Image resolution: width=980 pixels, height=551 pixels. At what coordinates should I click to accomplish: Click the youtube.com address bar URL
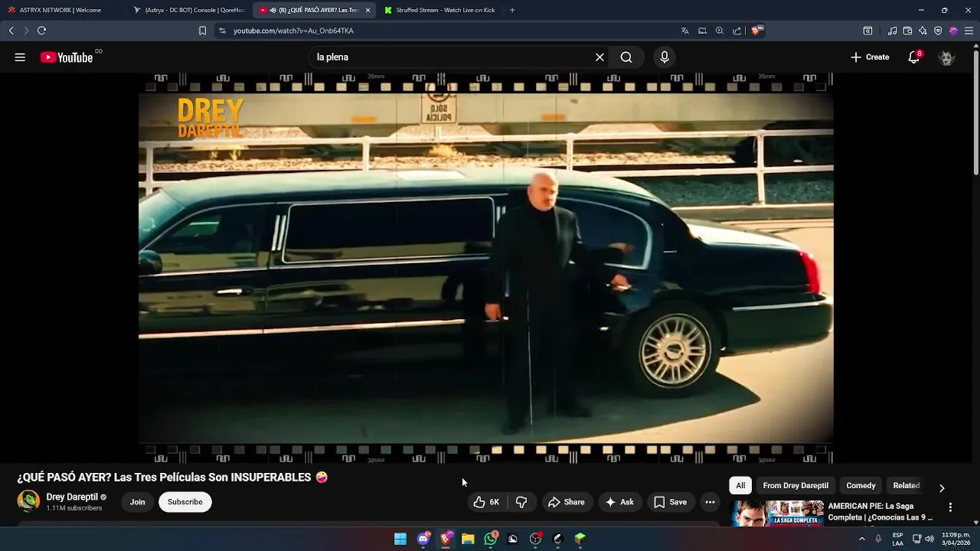293,31
